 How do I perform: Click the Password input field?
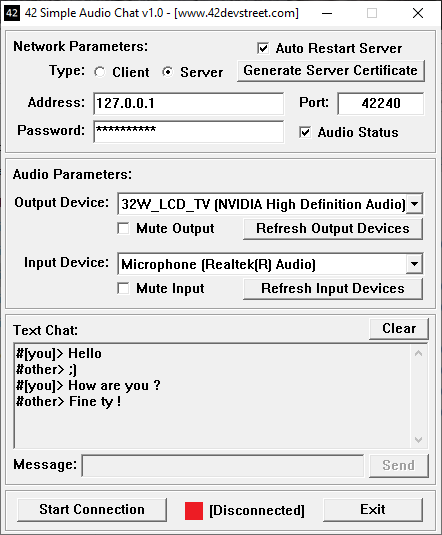pos(188,131)
